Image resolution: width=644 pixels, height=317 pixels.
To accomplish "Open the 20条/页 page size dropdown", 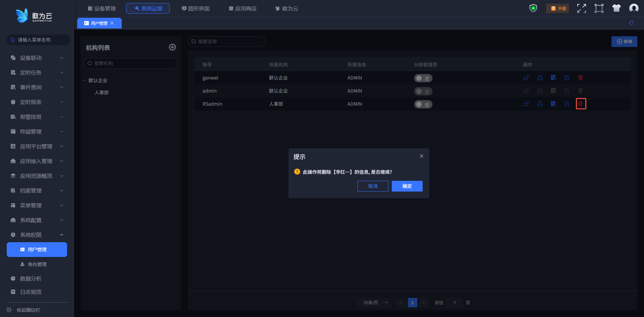I will pos(374,303).
